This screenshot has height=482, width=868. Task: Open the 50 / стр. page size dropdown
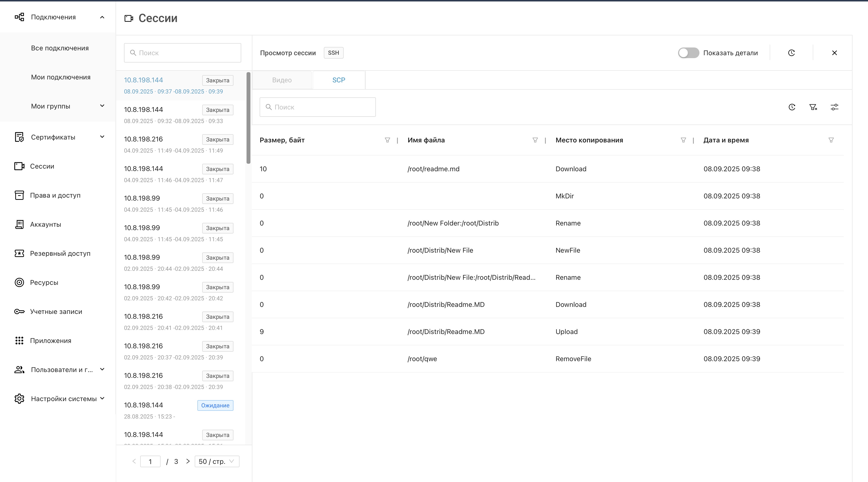coord(217,461)
